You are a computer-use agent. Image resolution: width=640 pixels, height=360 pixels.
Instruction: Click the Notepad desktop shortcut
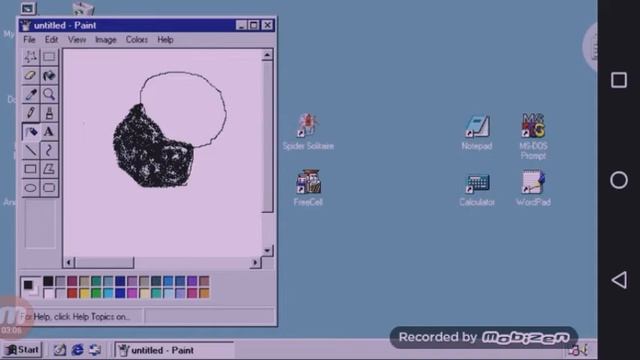click(x=477, y=132)
